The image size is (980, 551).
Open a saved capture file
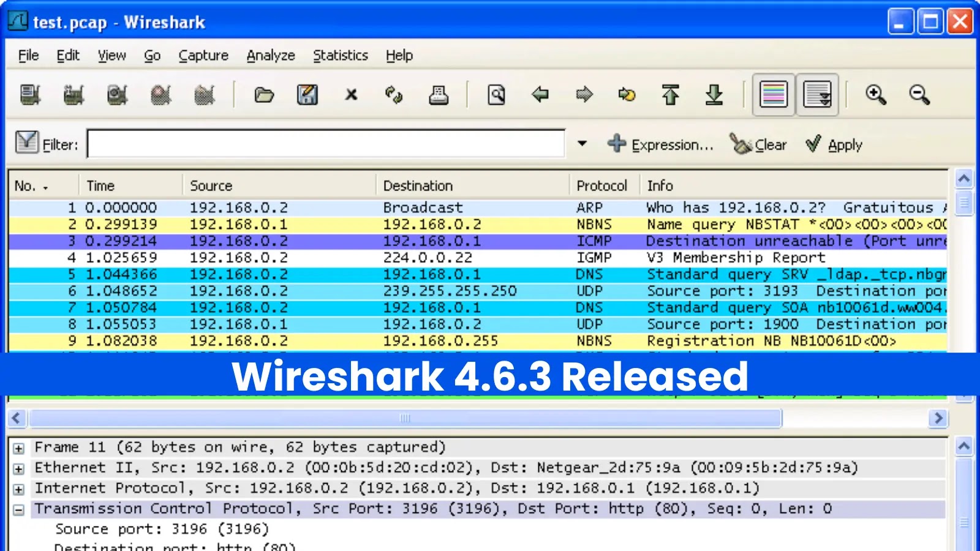coord(263,95)
